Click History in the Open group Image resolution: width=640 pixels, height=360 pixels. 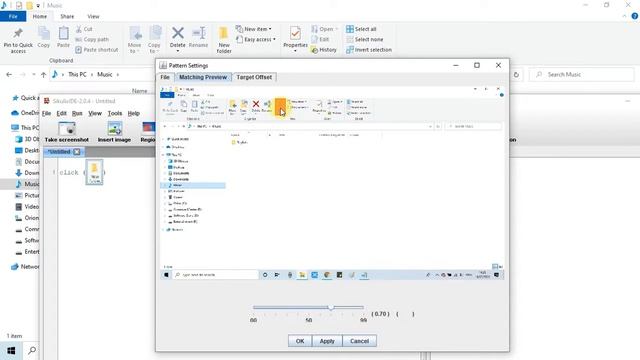click(324, 50)
